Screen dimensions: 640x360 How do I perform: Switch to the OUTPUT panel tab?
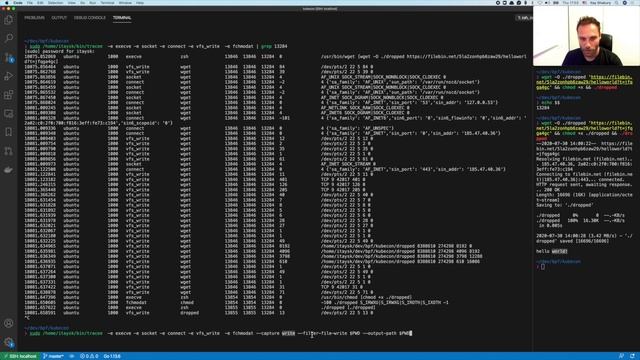59,18
